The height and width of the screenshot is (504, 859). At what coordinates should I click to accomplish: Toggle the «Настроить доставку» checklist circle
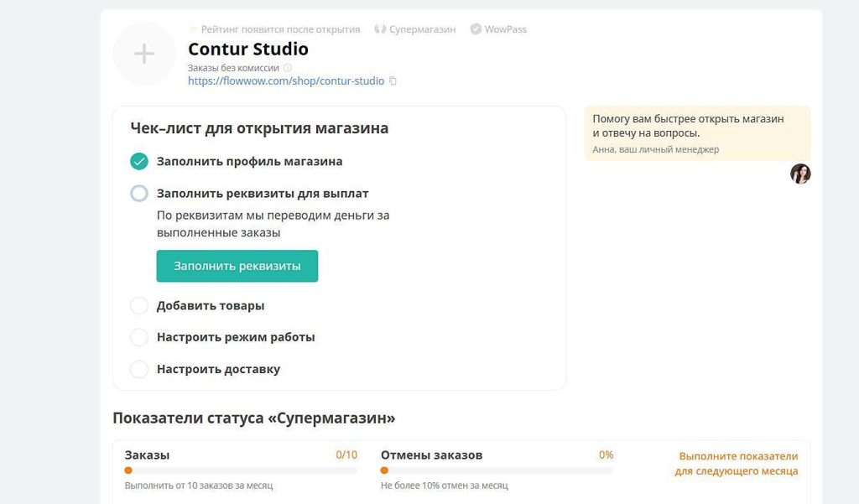tap(139, 369)
